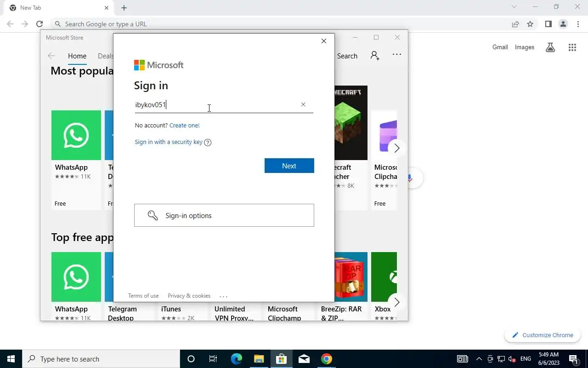Close the New Tab in Chrome
The width and height of the screenshot is (588, 368).
coord(107,8)
